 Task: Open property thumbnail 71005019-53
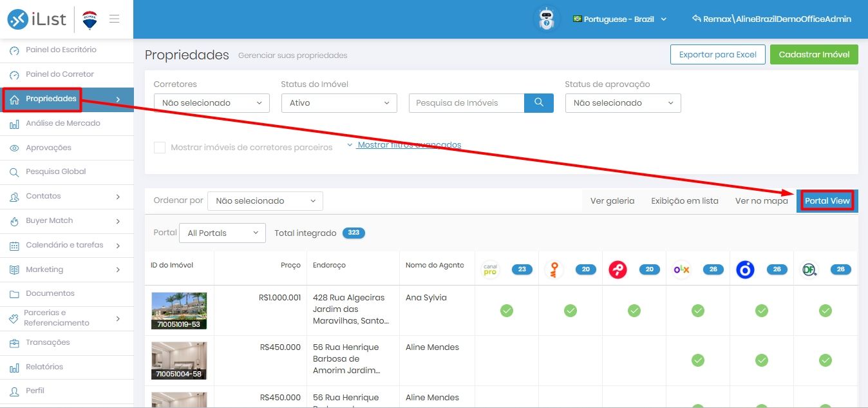[179, 311]
